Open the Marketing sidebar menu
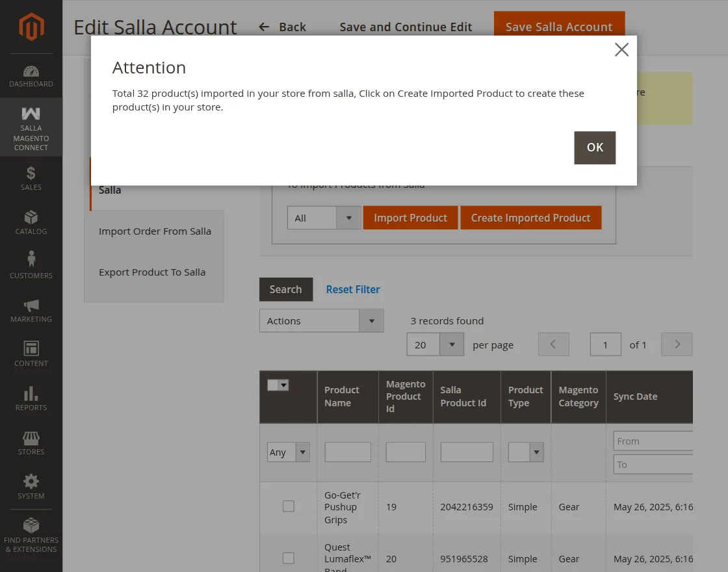The width and height of the screenshot is (728, 572). [31, 311]
